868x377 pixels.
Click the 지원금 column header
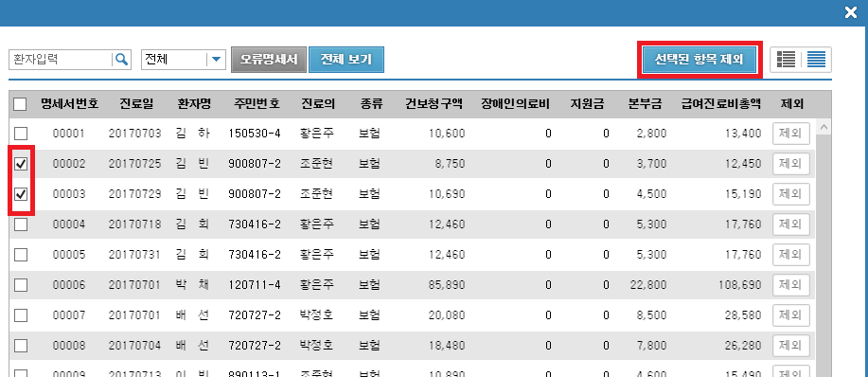point(588,103)
